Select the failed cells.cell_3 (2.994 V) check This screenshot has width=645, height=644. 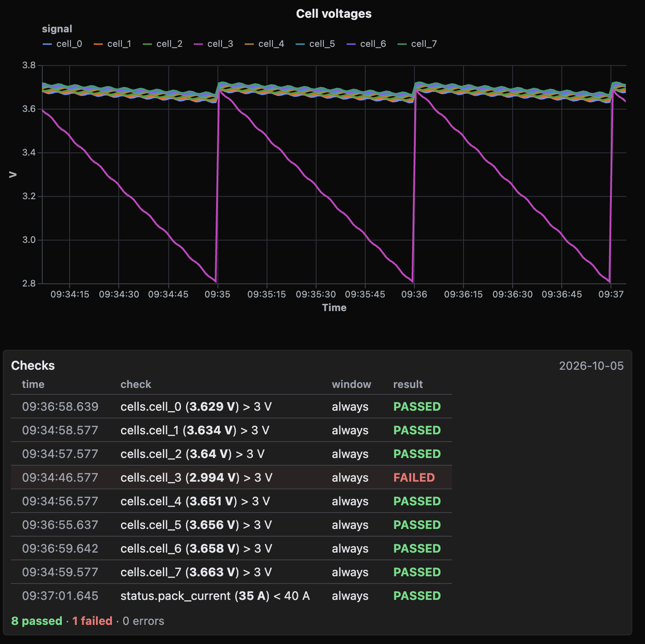(x=232, y=478)
